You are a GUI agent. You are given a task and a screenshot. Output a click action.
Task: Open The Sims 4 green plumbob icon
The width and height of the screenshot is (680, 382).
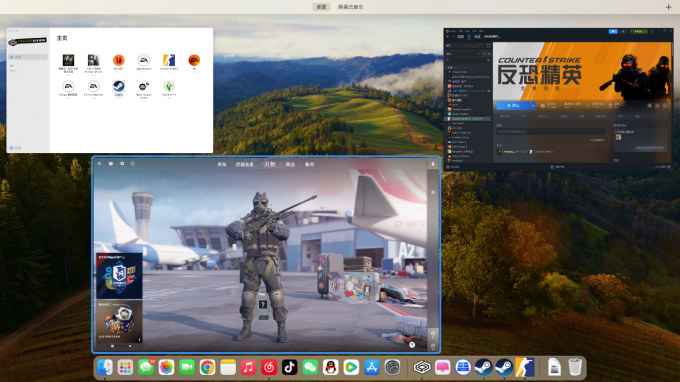(x=169, y=86)
